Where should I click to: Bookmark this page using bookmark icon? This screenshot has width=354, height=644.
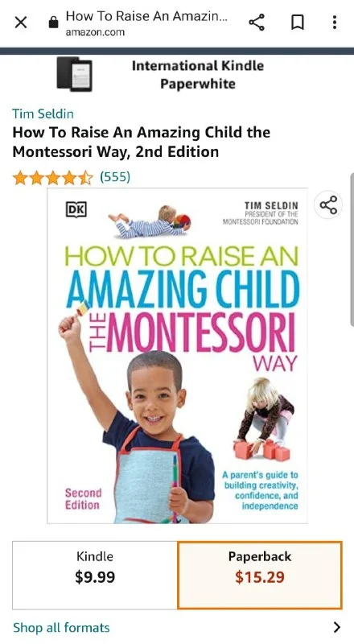[x=298, y=23]
